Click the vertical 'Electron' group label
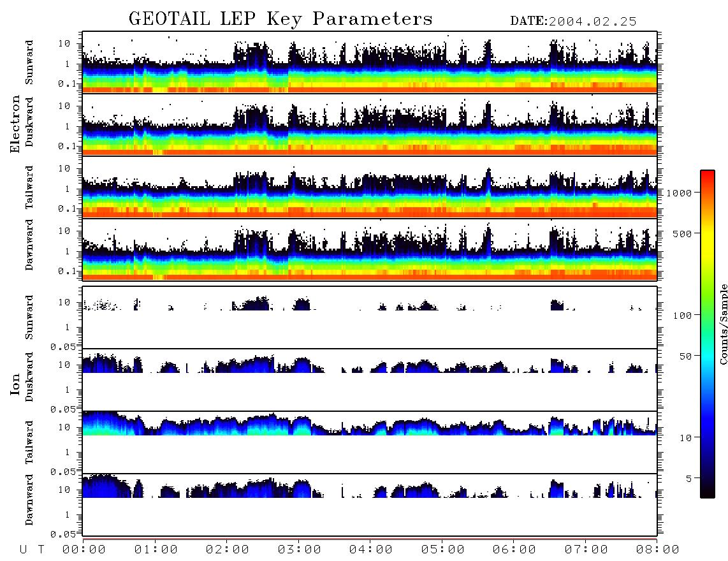Screen dimensions: 728x561 [x=15, y=124]
